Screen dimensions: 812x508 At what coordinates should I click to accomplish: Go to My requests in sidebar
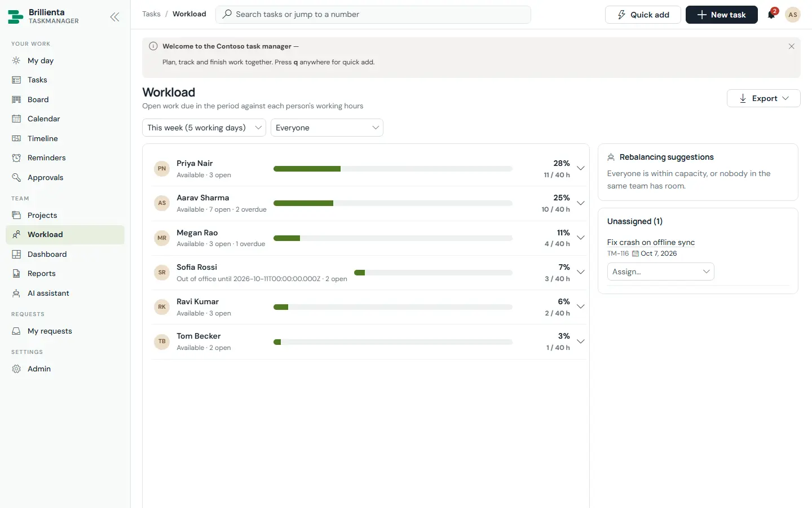pyautogui.click(x=65, y=331)
